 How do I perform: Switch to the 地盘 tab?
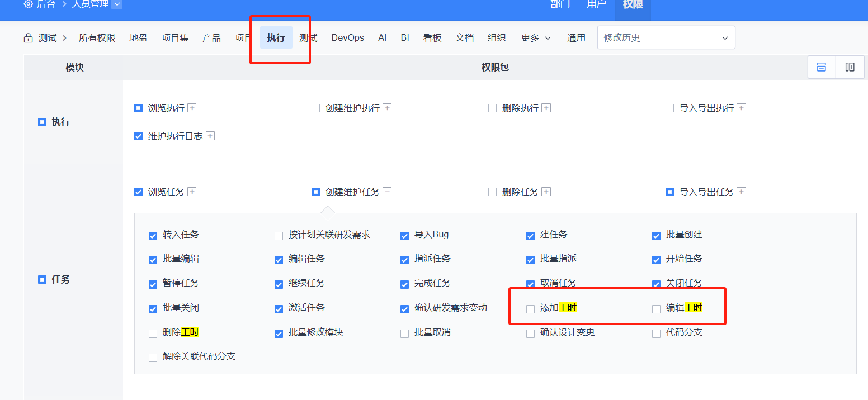138,38
